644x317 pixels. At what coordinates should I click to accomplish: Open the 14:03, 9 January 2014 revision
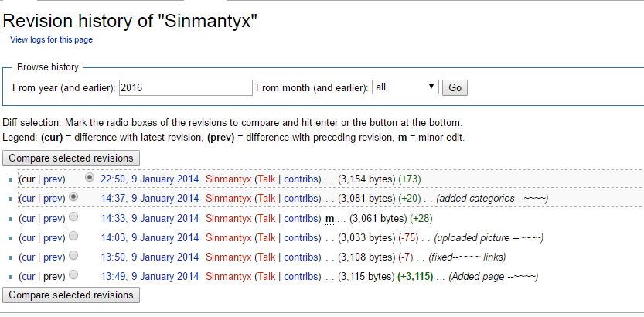tap(149, 238)
